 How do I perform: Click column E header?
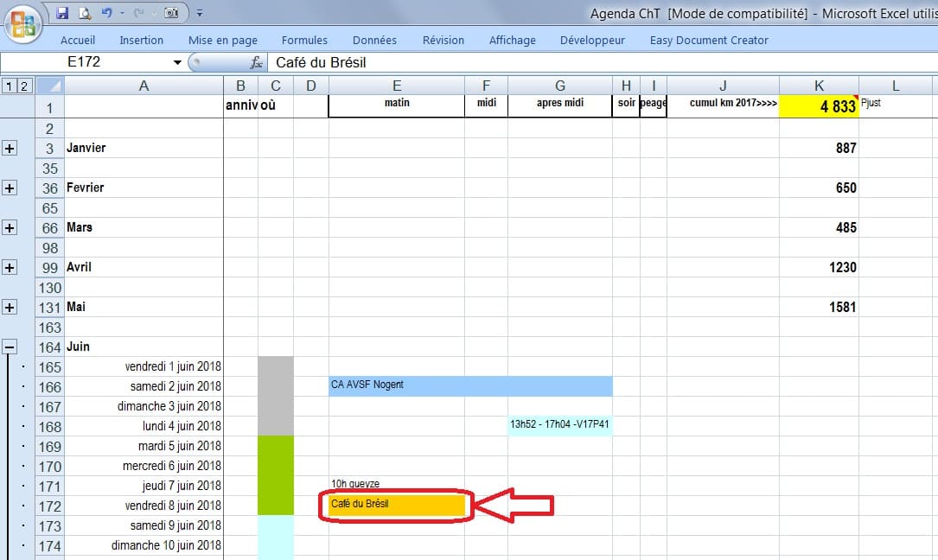(x=396, y=86)
